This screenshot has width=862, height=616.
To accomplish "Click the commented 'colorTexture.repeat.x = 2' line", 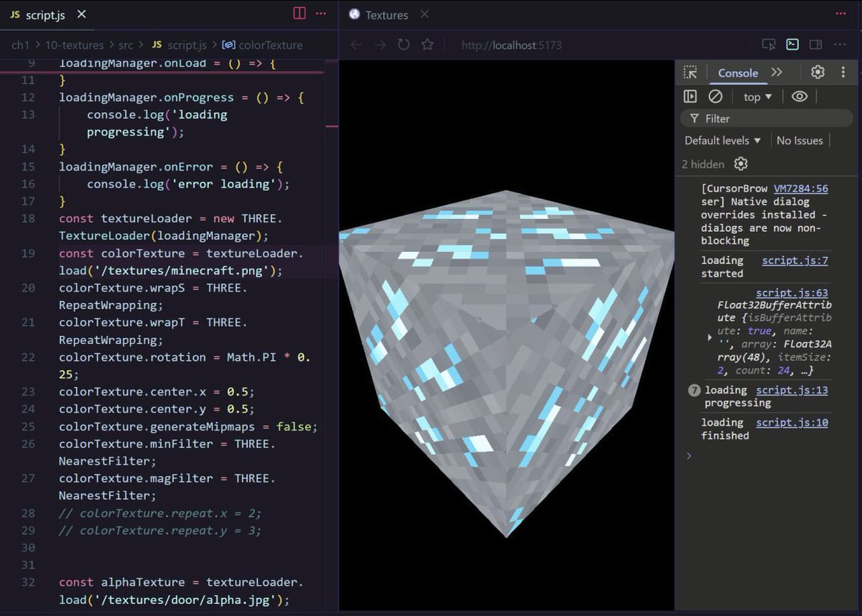I will coord(160,513).
